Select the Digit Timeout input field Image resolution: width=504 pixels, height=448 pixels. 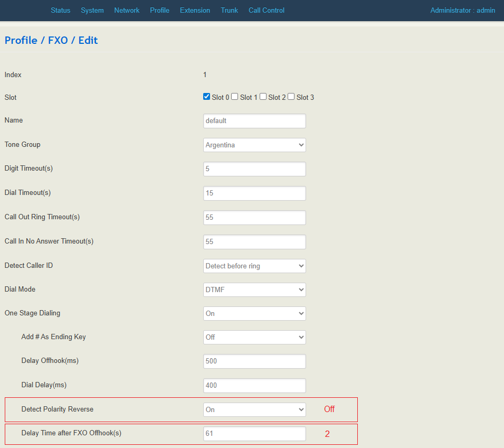(254, 169)
